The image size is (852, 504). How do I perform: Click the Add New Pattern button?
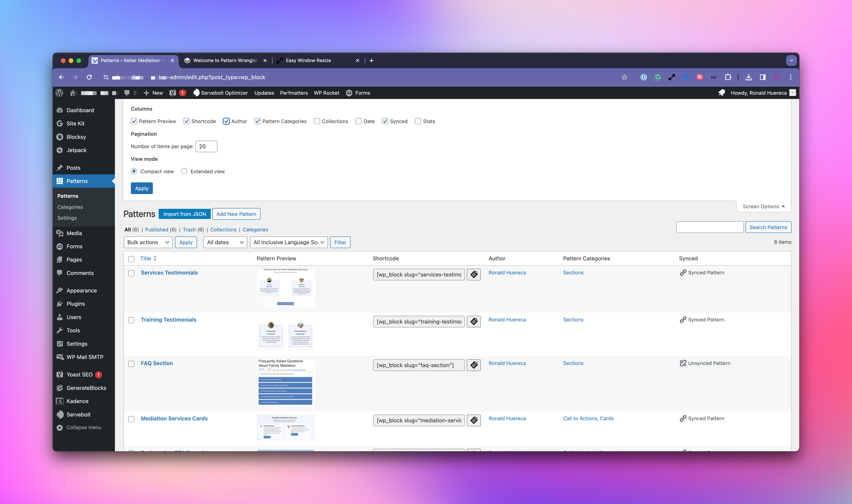point(236,214)
